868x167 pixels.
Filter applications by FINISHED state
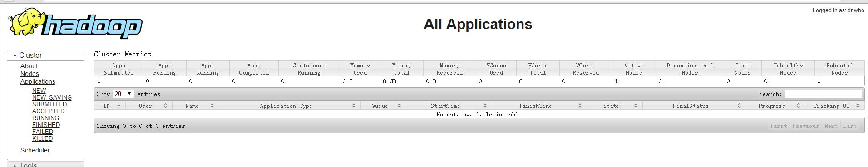(46, 125)
